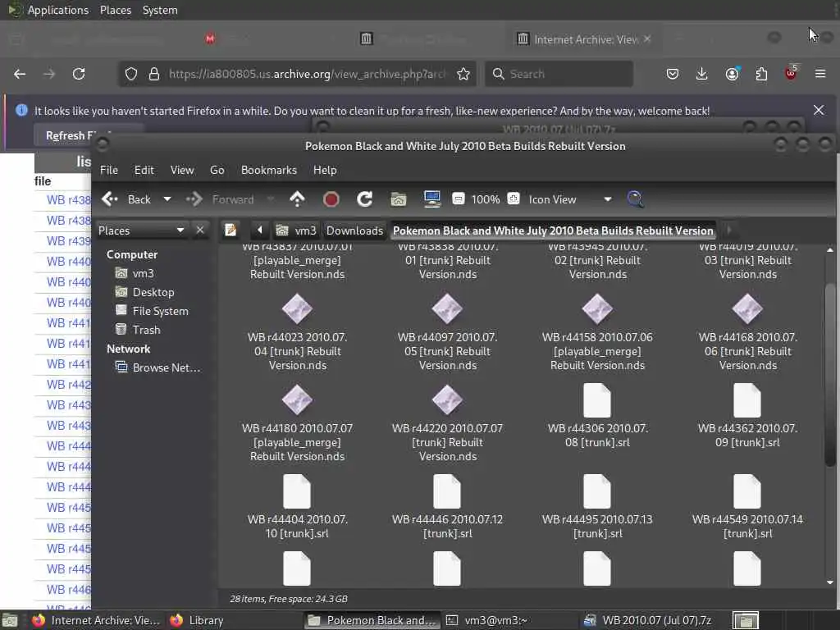Click the Back arrow in the file manager toolbar
840x630 pixels.
tap(126, 199)
